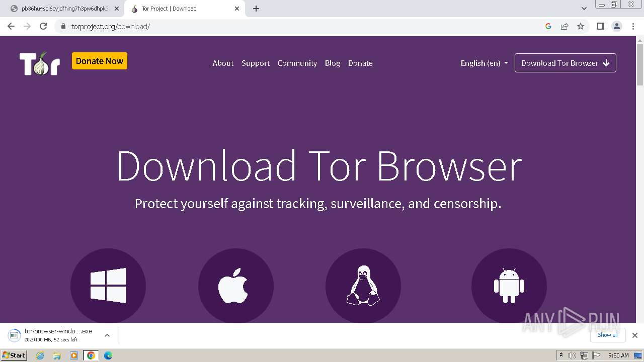Click Download Tor Browser button

coord(566,63)
